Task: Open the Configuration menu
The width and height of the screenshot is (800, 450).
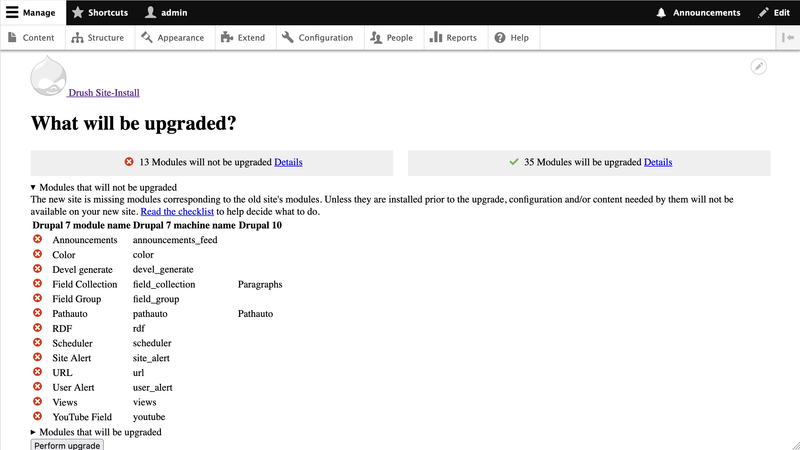Action: 318,38
